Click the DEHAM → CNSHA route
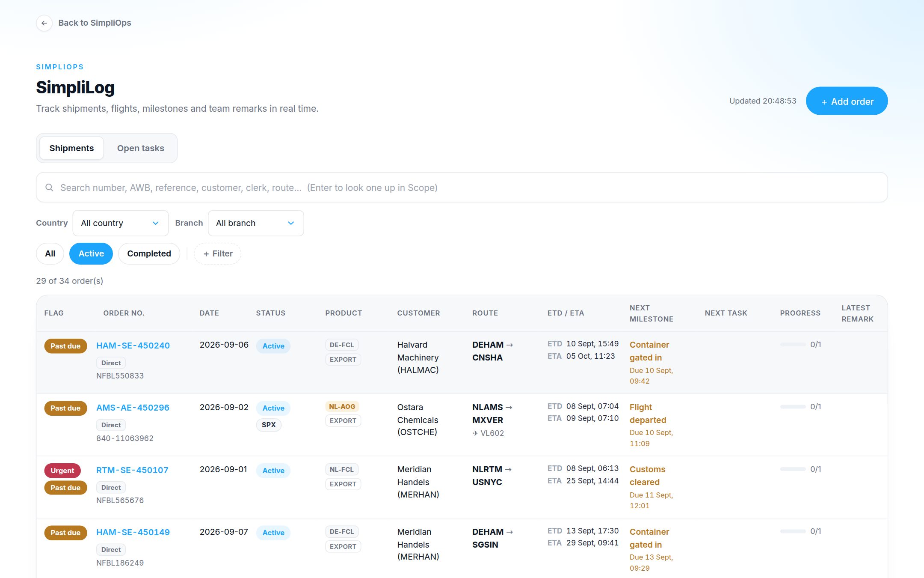924x578 pixels. pyautogui.click(x=492, y=351)
